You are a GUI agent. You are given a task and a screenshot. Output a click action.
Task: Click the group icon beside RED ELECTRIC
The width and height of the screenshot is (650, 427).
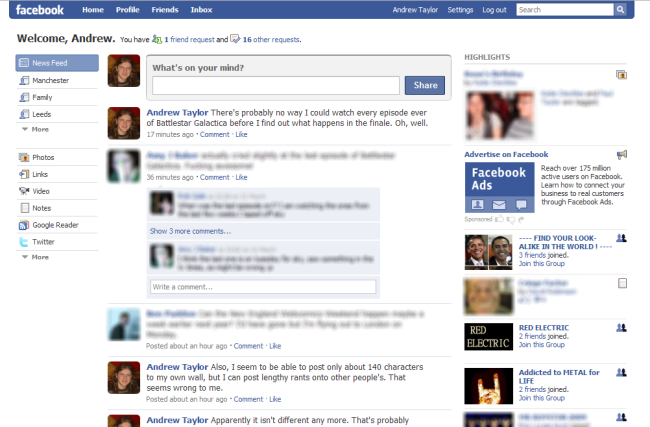(621, 328)
